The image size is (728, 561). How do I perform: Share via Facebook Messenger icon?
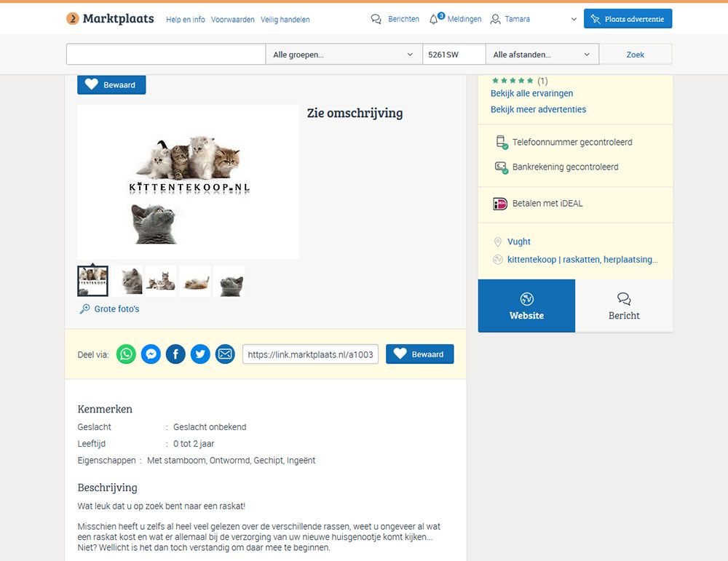point(151,354)
